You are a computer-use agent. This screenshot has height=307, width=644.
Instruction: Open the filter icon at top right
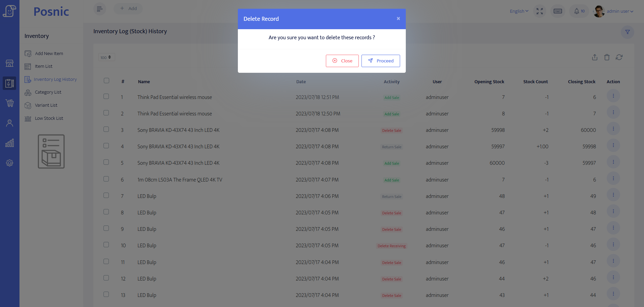(x=627, y=32)
